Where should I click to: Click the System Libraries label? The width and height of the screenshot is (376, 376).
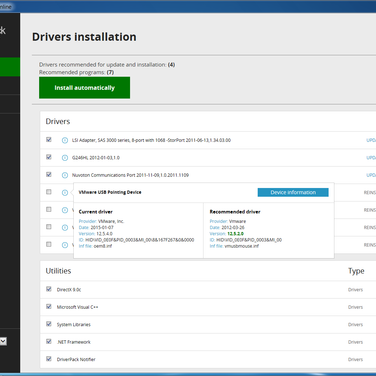[74, 324]
